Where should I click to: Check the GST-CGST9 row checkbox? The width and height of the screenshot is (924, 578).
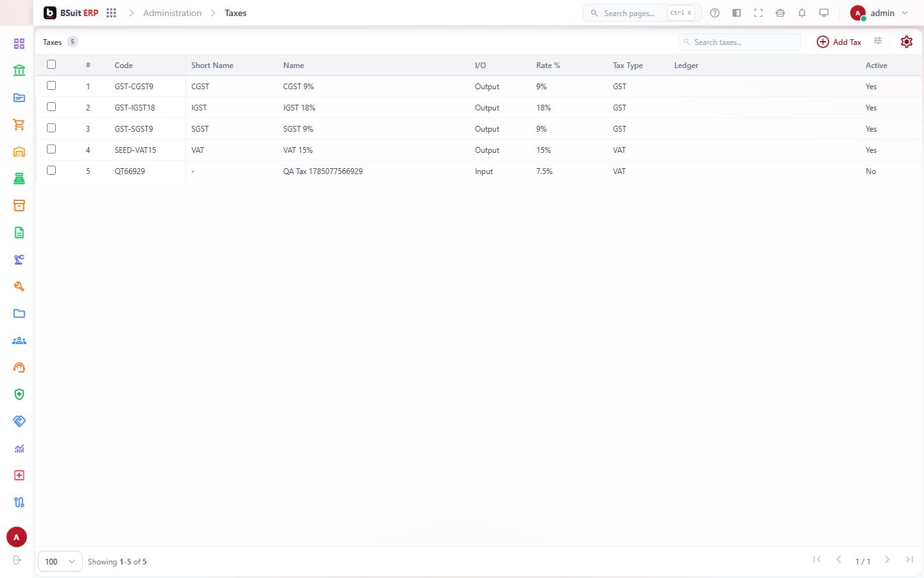click(51, 85)
